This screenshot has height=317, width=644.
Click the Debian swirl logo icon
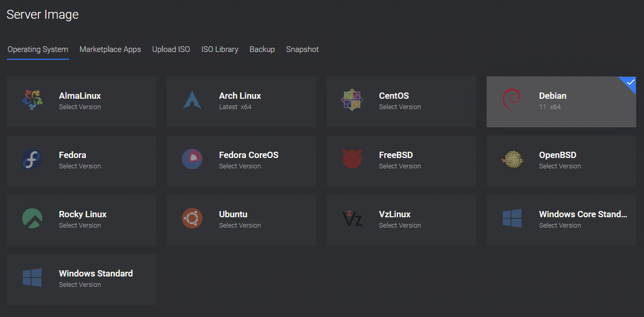coord(512,100)
